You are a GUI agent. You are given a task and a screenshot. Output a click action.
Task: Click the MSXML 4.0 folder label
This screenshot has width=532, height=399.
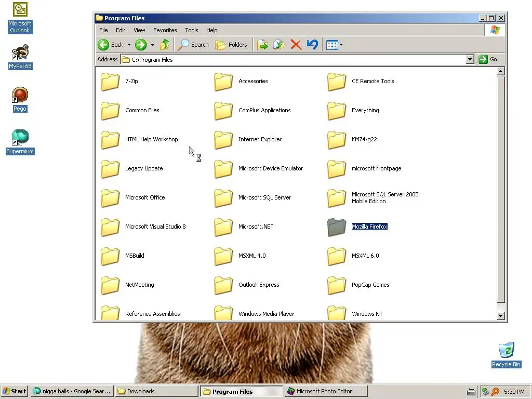252,256
